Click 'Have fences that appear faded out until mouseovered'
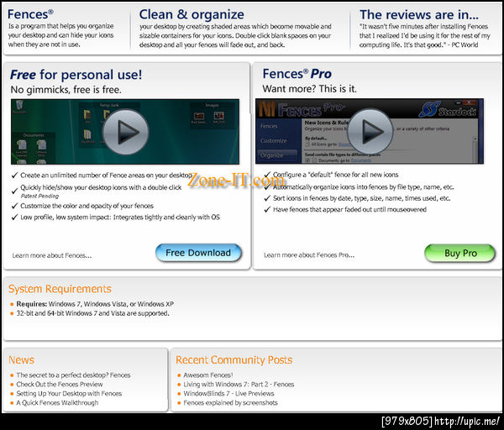The image size is (504, 430). pos(349,209)
